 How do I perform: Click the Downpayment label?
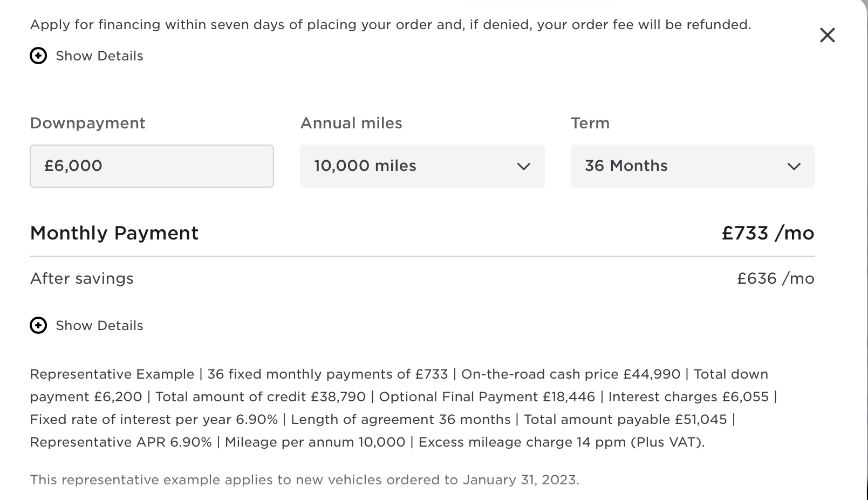click(x=87, y=124)
